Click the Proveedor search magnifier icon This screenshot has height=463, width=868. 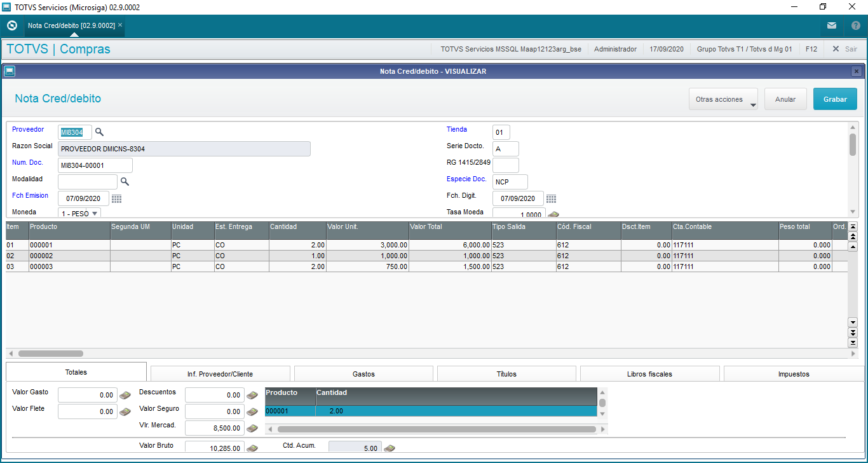pyautogui.click(x=99, y=132)
